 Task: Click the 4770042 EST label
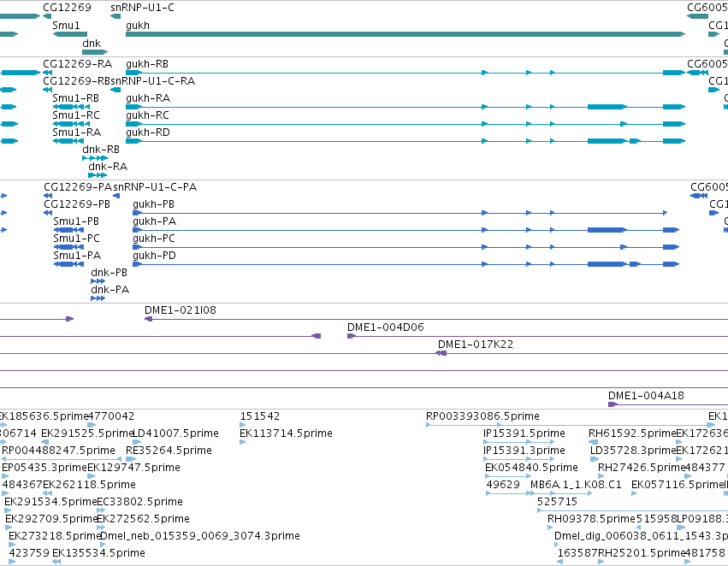(111, 416)
